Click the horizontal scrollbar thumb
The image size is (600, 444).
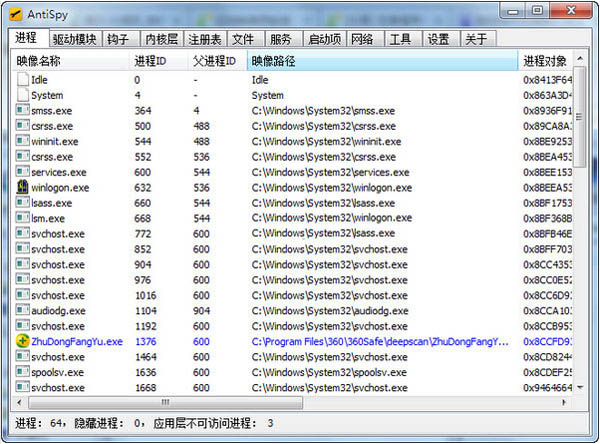pyautogui.click(x=165, y=402)
